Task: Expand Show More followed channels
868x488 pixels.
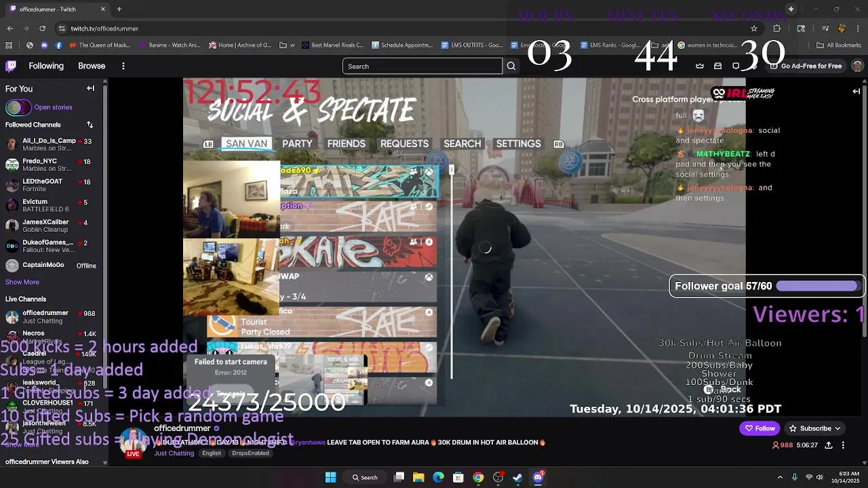Action: tap(22, 282)
